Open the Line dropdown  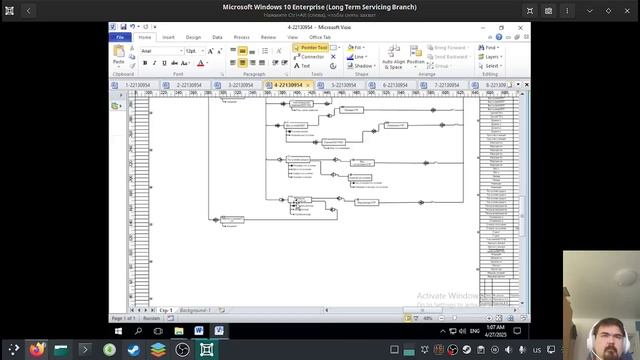tap(357, 57)
